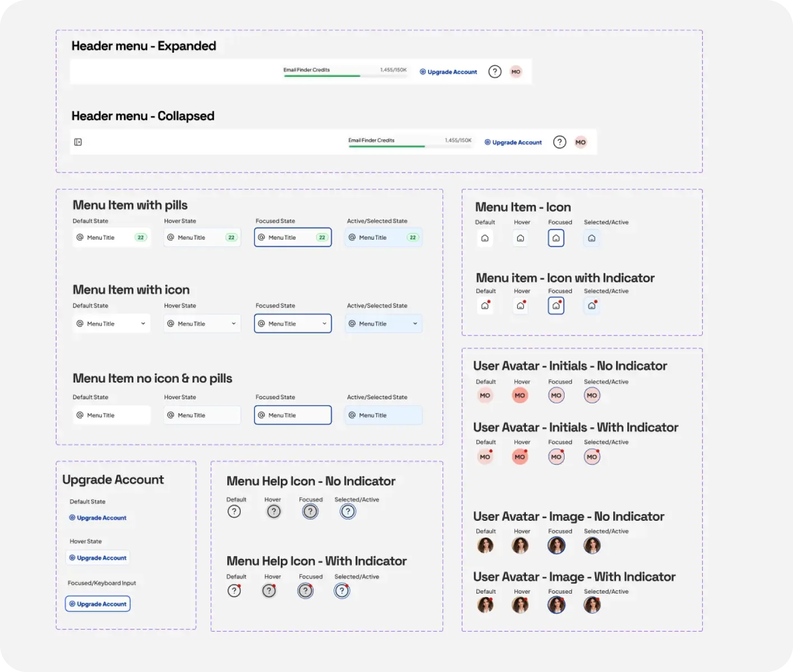Click Upgrade Account in collapsed header menu
Screen dimensions: 793x672
pos(513,142)
